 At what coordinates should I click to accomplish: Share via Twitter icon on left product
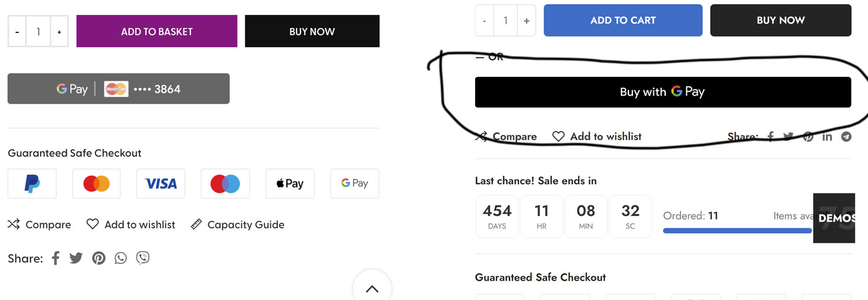point(76,258)
